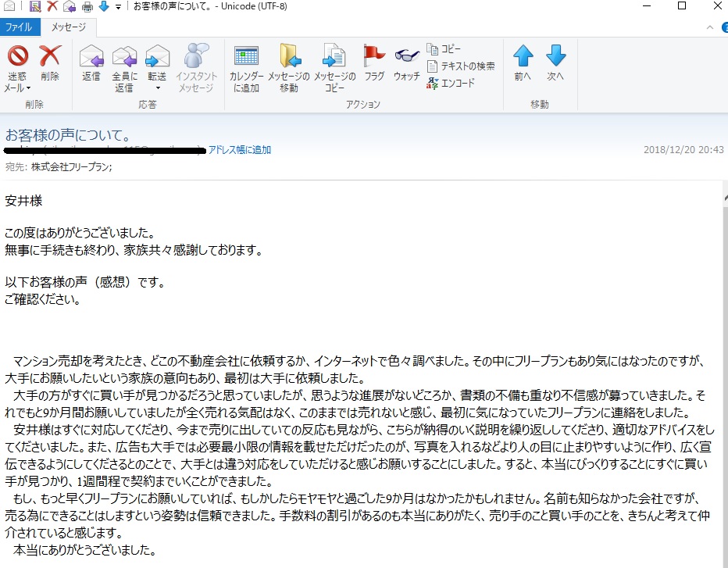Screen dimensions: 728x568
Task: Click アドレス帳に追加 link
Action: point(240,149)
